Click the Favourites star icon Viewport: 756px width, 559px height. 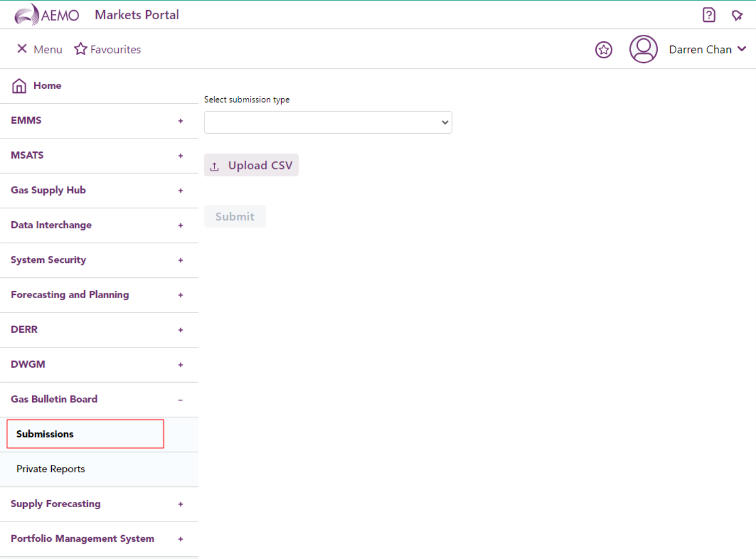80,49
